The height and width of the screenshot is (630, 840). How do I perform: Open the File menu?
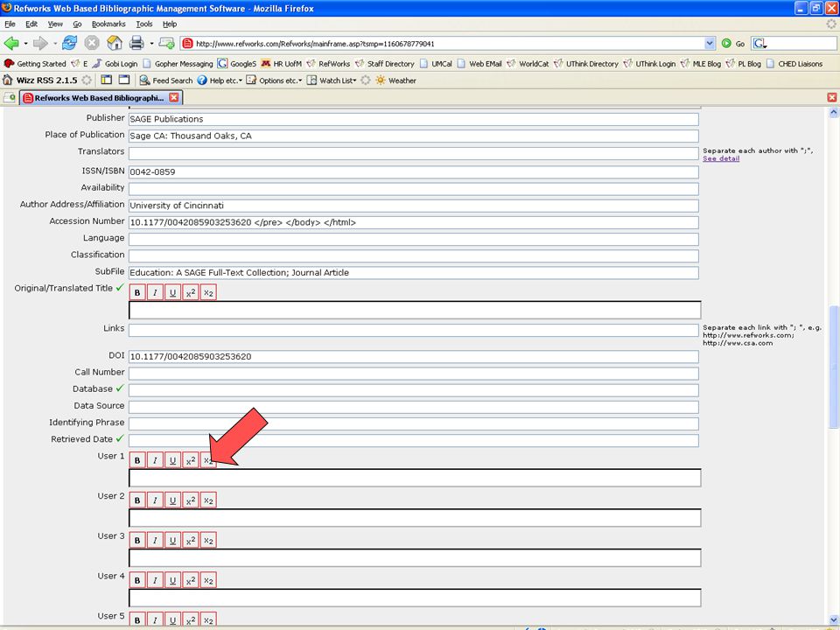tap(10, 24)
